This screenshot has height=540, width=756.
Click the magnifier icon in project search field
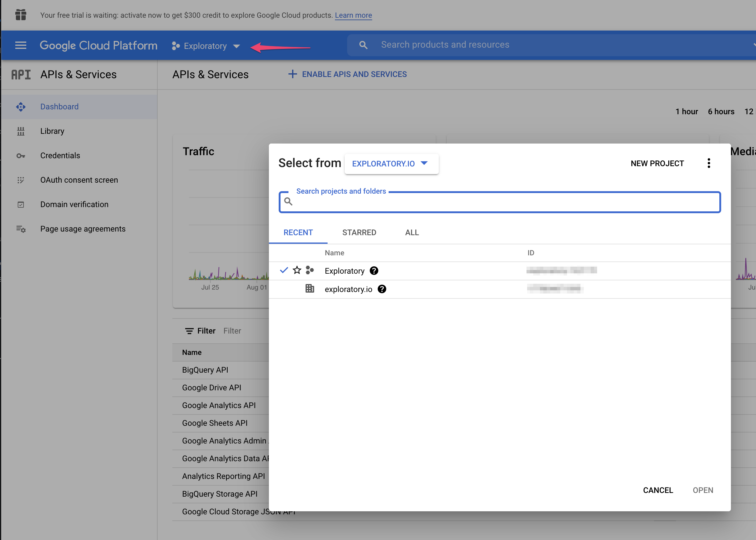[288, 202]
